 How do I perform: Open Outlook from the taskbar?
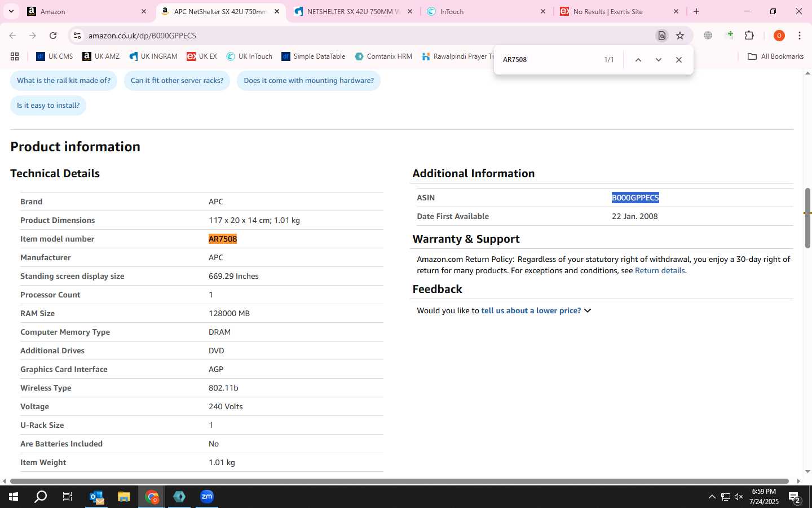[x=96, y=497]
